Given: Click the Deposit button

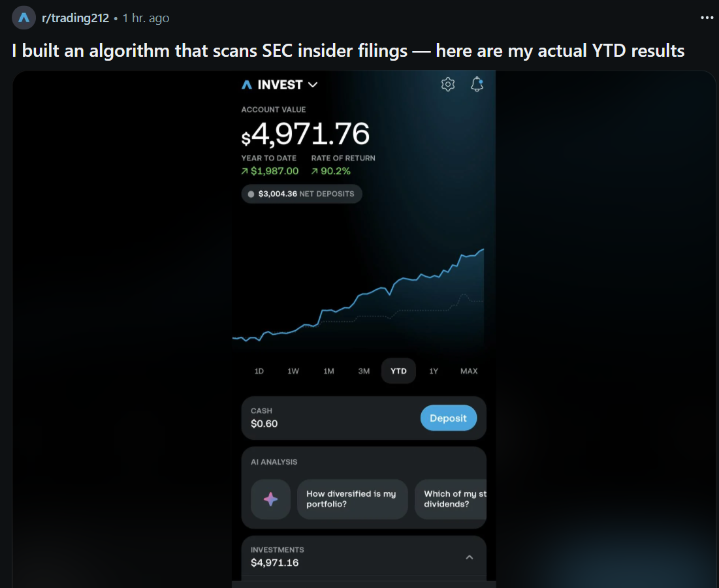Looking at the screenshot, I should [x=449, y=418].
